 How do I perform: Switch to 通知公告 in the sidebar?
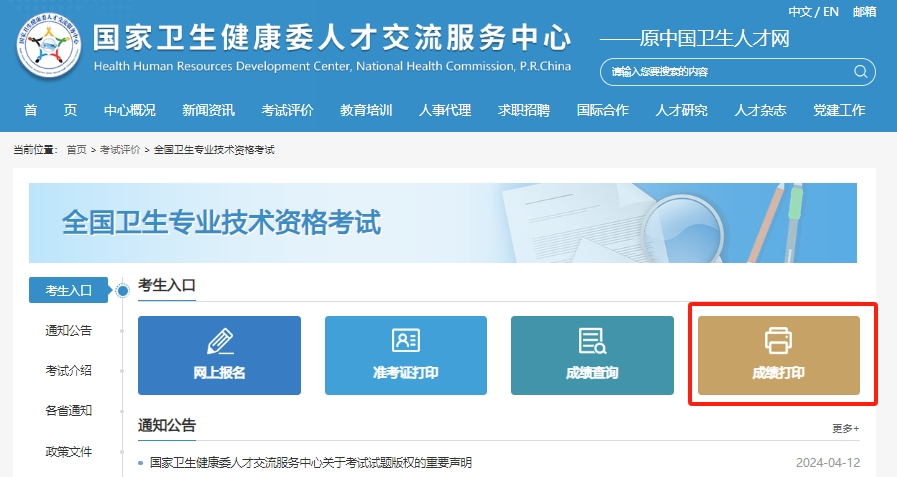(68, 330)
